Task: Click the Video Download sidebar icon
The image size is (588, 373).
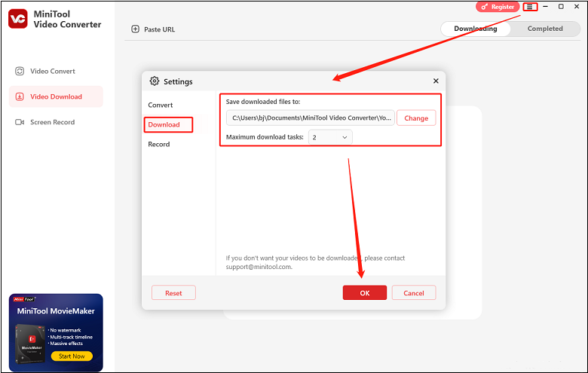Action: [20, 96]
